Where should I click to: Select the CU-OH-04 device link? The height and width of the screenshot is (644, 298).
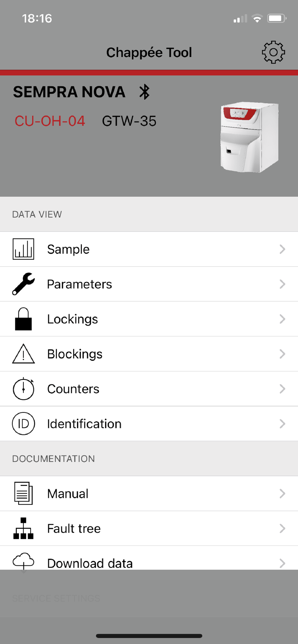pos(50,121)
